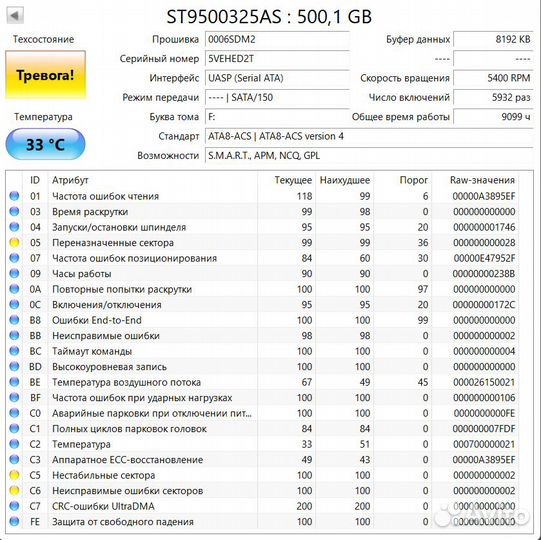The image size is (541, 540).
Task: Click the status dot for Высокоуровневая запись
Action: click(14, 366)
